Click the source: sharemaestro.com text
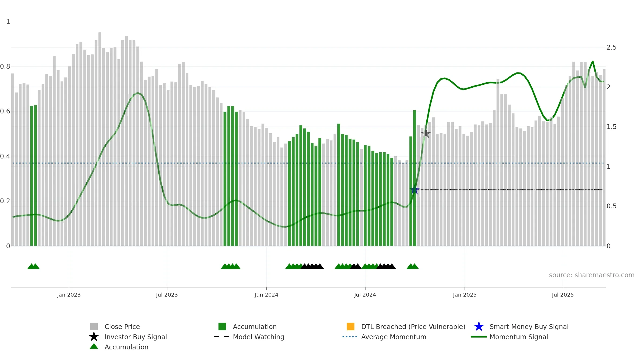 [x=591, y=275]
